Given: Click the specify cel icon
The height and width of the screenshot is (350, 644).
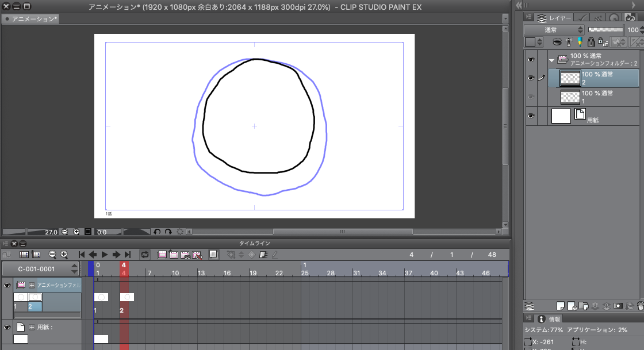Looking at the screenshot, I should [185, 255].
